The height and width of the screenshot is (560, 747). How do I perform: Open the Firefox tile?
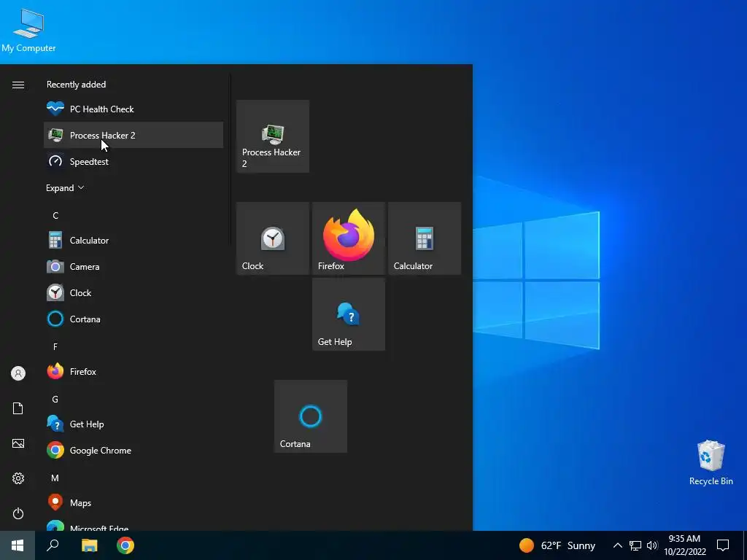(x=349, y=238)
